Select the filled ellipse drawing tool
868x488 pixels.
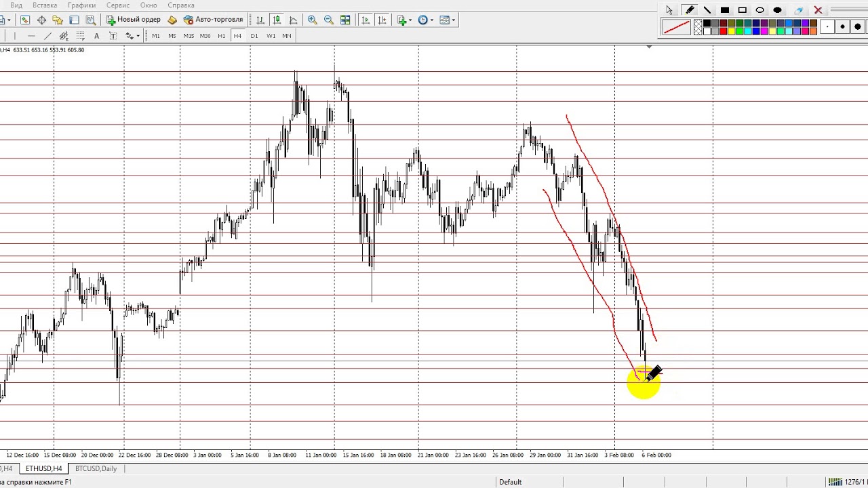point(778,10)
